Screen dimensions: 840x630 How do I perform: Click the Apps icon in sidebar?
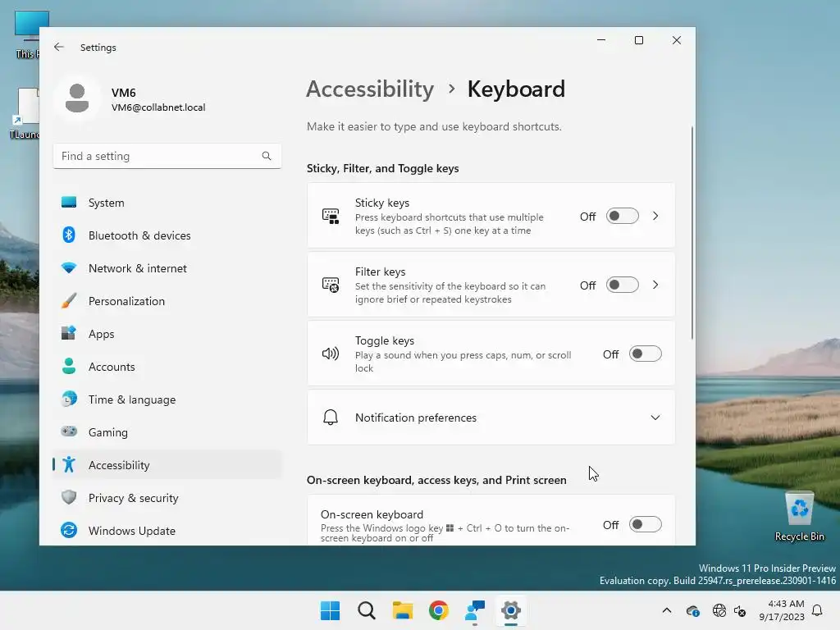[69, 333]
